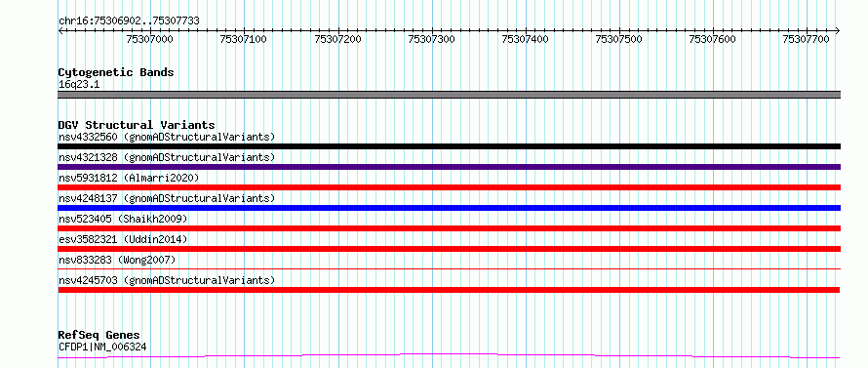Screen dimensions: 868x368
Task: Click ruler position 75307700
Action: coord(807,39)
